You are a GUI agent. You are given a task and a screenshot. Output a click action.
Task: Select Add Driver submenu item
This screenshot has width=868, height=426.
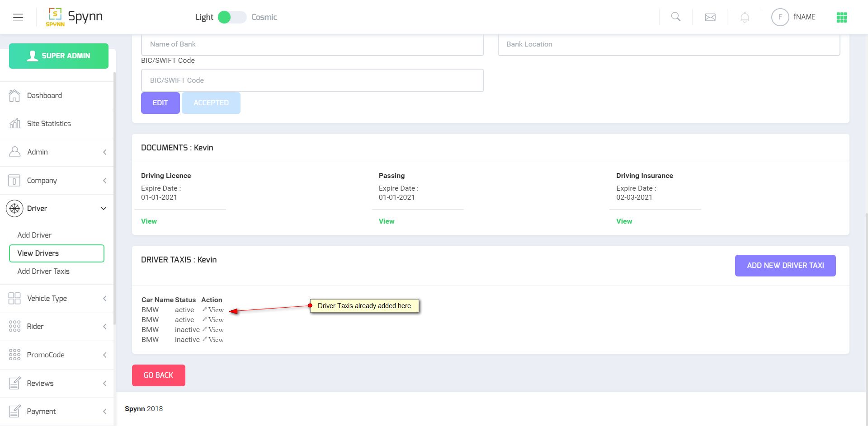coord(34,235)
